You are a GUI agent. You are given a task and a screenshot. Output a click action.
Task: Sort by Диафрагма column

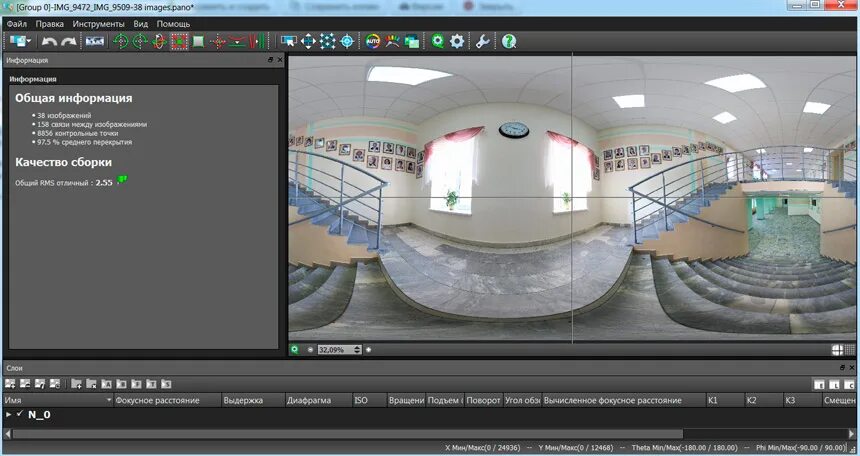pos(318,401)
